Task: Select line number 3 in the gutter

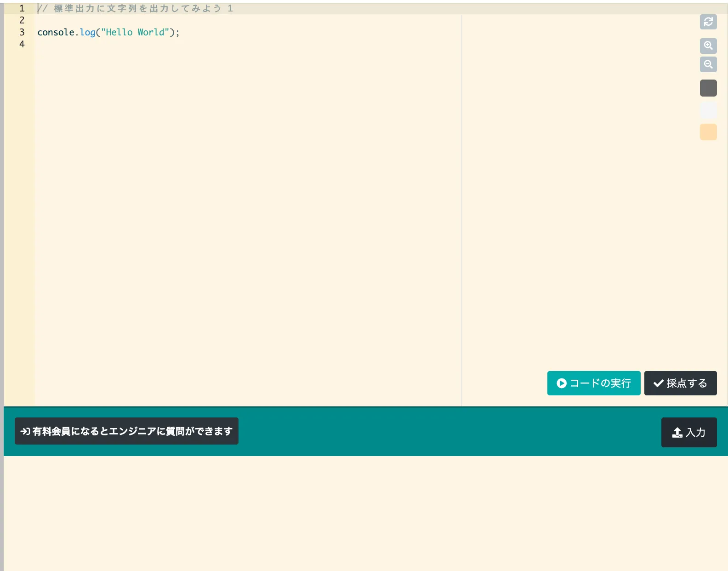Action: point(22,32)
